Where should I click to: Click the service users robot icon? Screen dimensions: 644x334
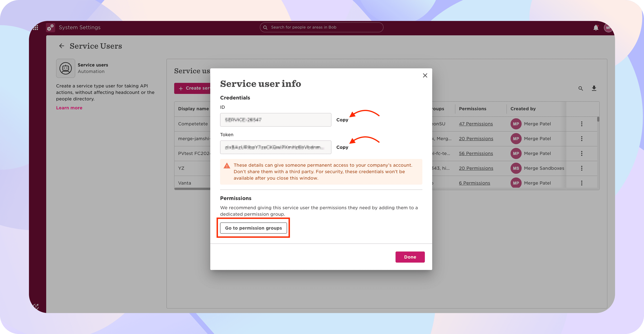(x=66, y=68)
